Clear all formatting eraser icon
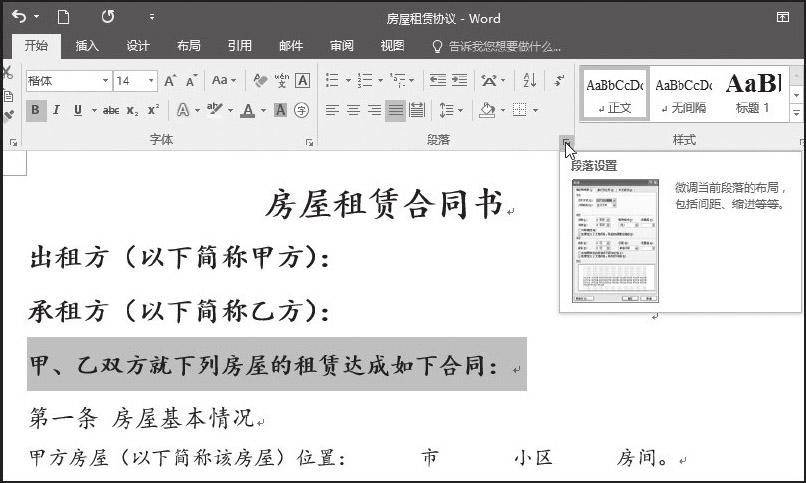The width and height of the screenshot is (806, 483). point(260,81)
